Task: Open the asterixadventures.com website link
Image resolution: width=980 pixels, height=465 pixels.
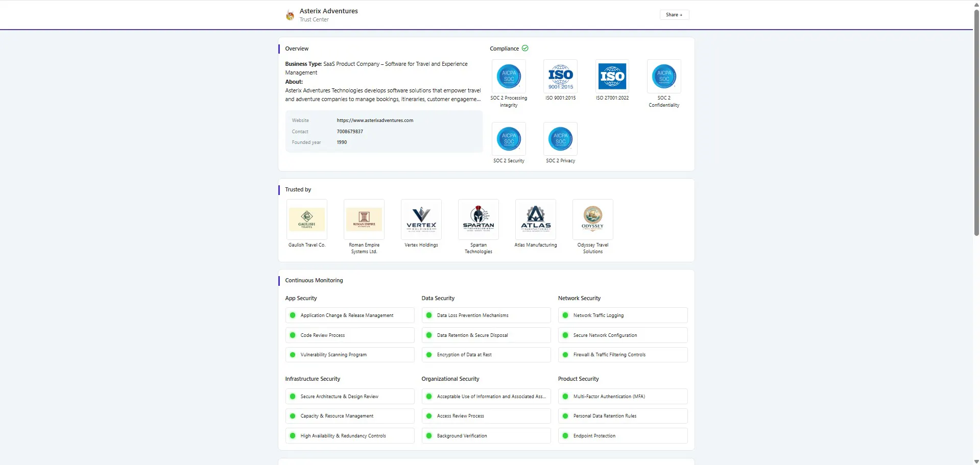Action: pyautogui.click(x=375, y=120)
